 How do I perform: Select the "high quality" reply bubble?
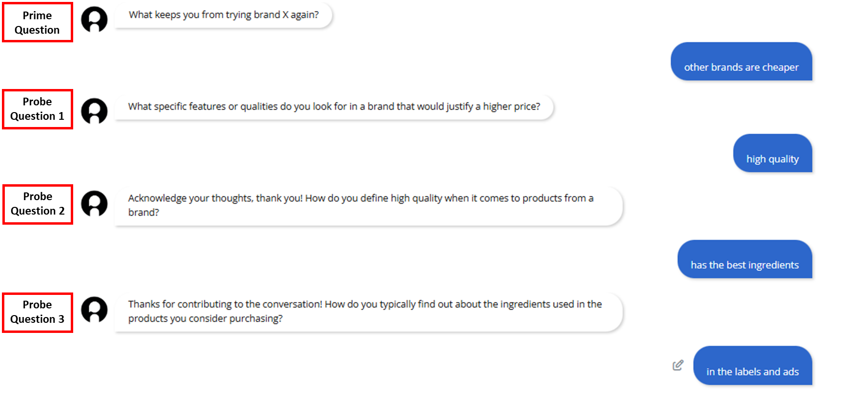[x=772, y=153]
